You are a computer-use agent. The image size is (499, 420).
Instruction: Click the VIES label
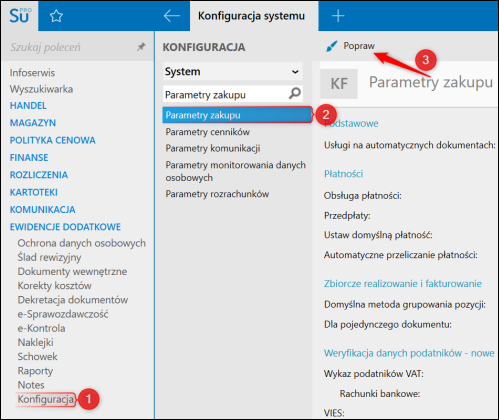[x=334, y=413]
